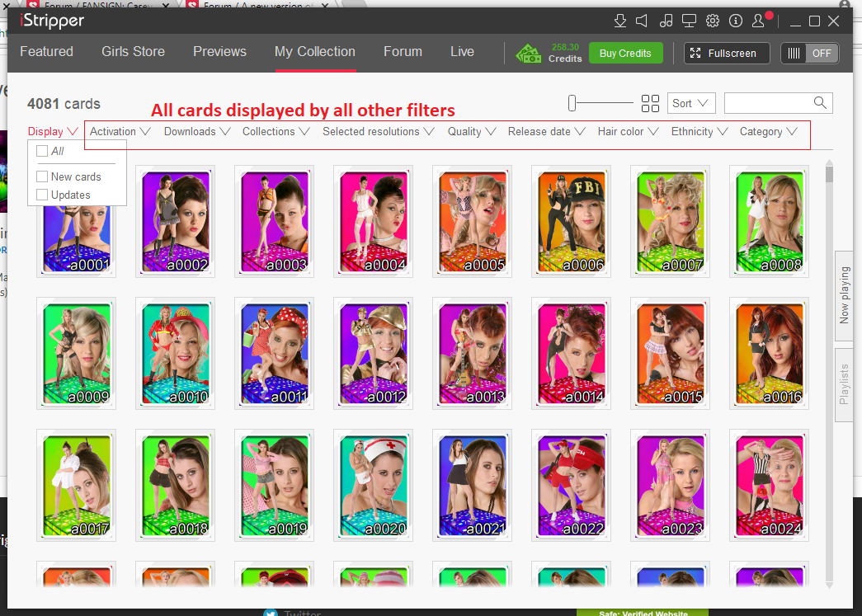Open the user account icon
862x616 pixels.
[x=759, y=21]
